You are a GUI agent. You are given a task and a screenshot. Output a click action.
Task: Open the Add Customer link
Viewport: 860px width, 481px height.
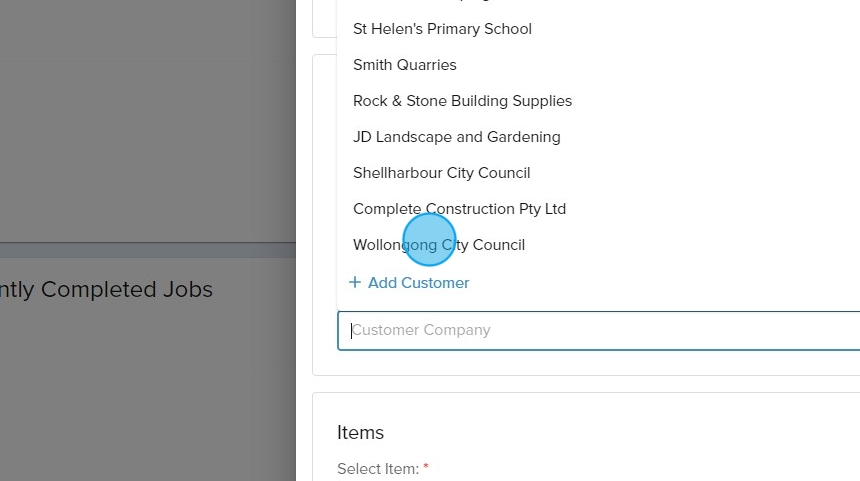[x=418, y=283]
